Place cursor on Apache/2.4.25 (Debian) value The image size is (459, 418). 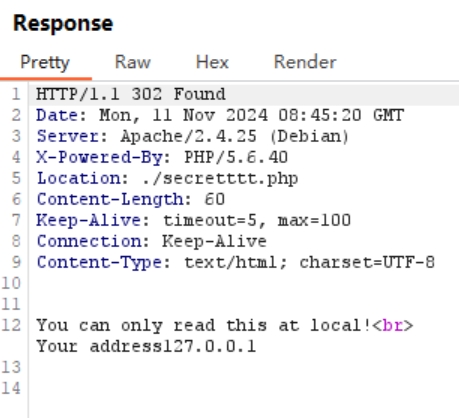[235, 136]
